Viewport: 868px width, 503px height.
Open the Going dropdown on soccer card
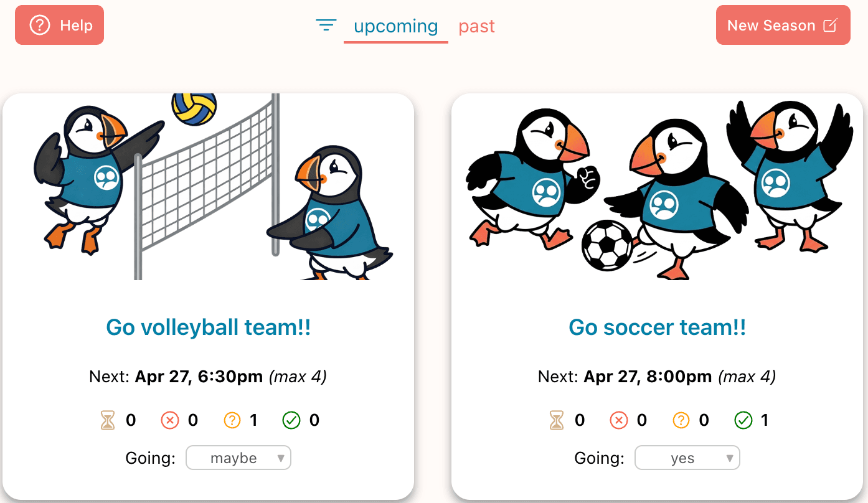click(687, 458)
